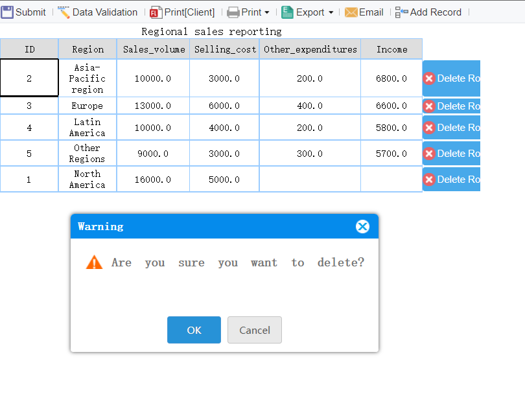Click the Print printer icon

(233, 12)
